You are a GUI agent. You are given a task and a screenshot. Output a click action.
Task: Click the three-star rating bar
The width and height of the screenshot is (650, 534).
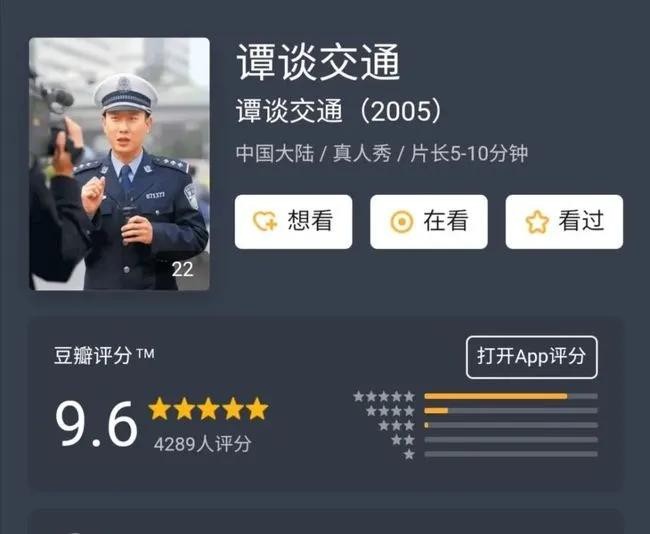coord(511,425)
